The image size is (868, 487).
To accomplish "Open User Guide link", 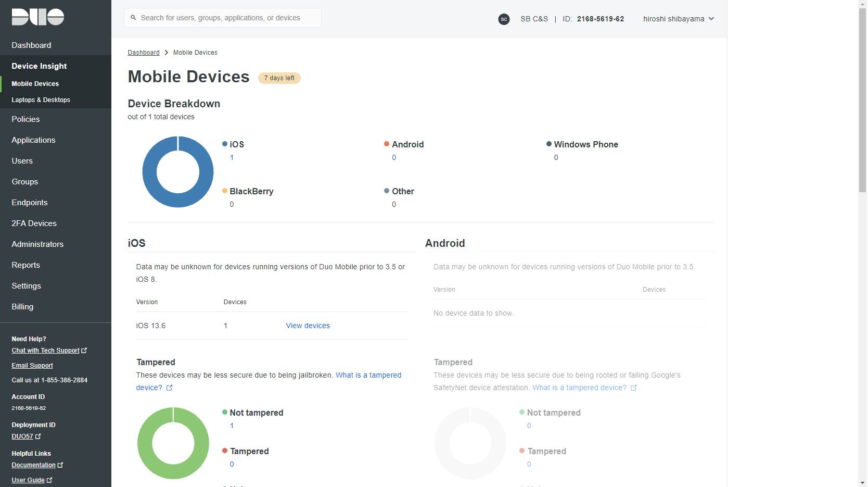I will 28,480.
